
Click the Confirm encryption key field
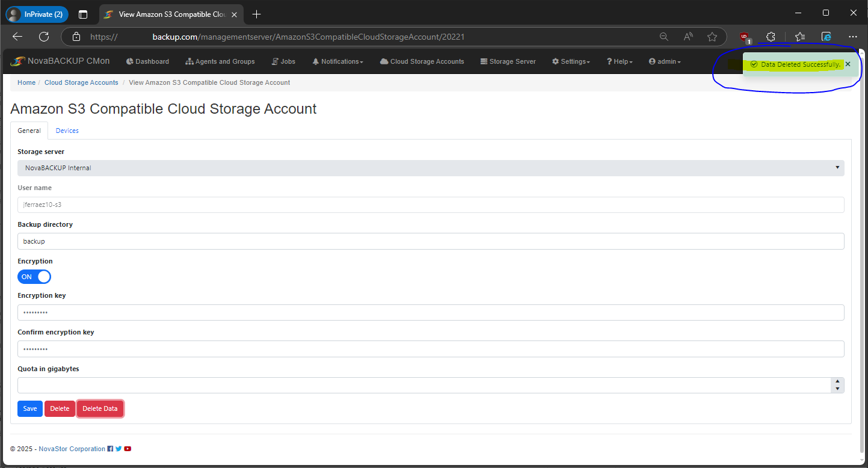click(431, 349)
